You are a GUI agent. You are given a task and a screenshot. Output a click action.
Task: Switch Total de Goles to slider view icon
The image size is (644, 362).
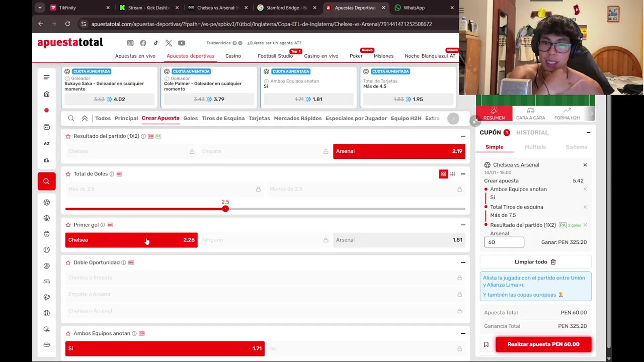click(x=452, y=174)
